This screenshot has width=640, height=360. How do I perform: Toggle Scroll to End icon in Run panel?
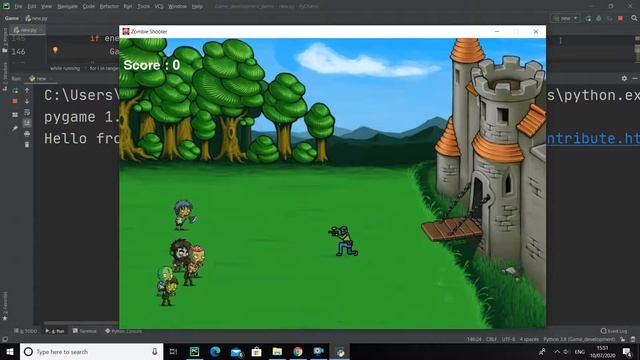pyautogui.click(x=27, y=122)
